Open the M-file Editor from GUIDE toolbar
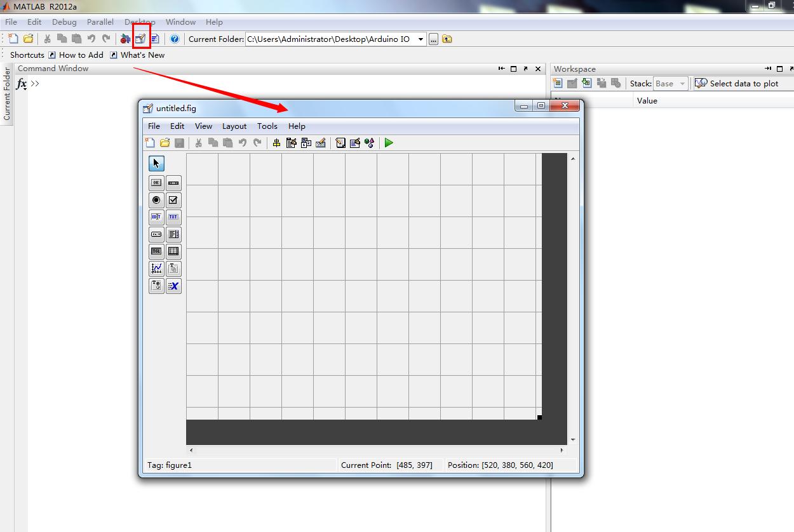 (x=340, y=143)
